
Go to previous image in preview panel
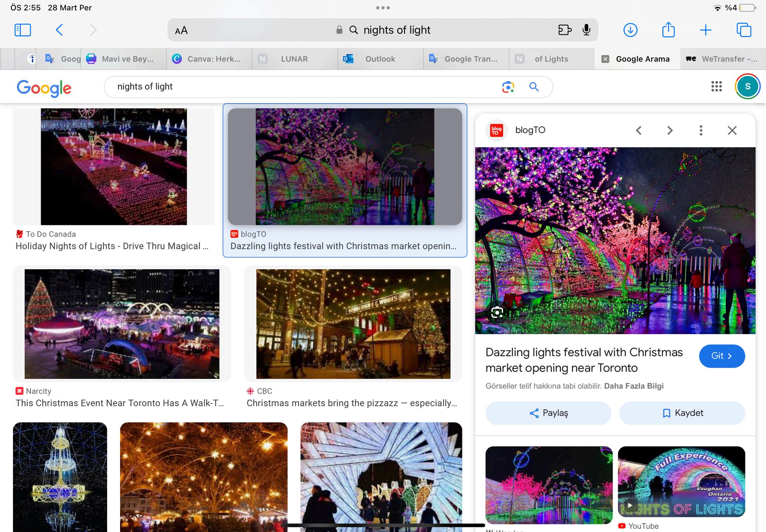[639, 130]
